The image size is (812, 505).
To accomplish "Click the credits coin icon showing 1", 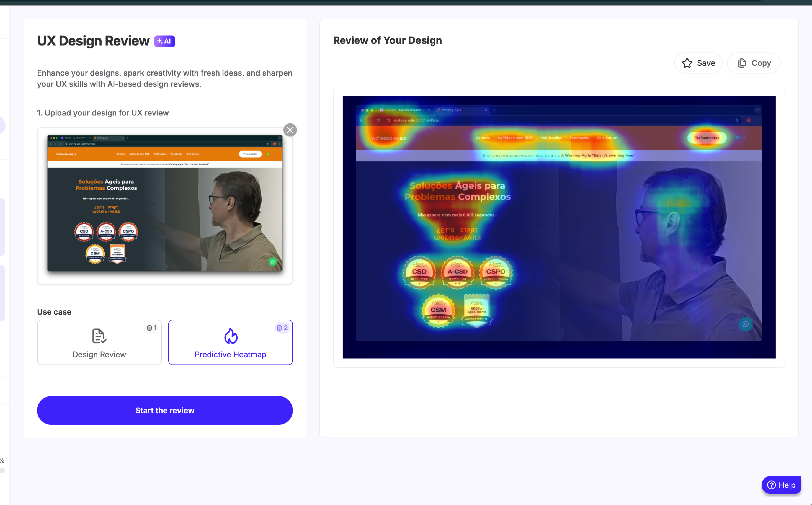I will (x=149, y=328).
